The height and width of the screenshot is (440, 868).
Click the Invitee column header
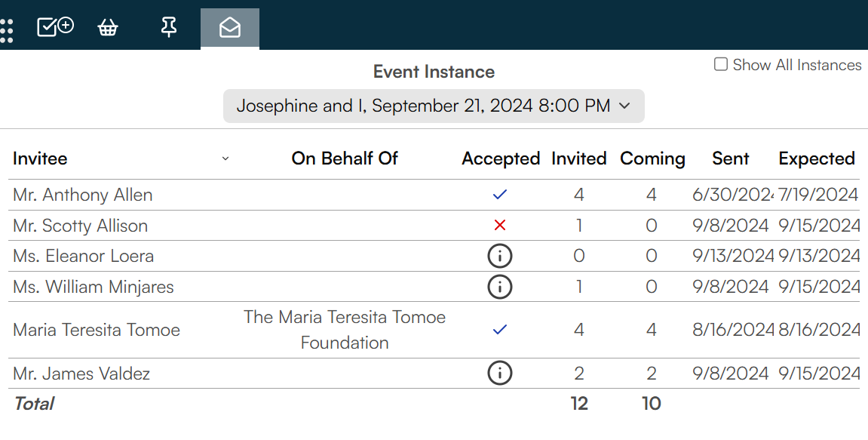(x=40, y=158)
